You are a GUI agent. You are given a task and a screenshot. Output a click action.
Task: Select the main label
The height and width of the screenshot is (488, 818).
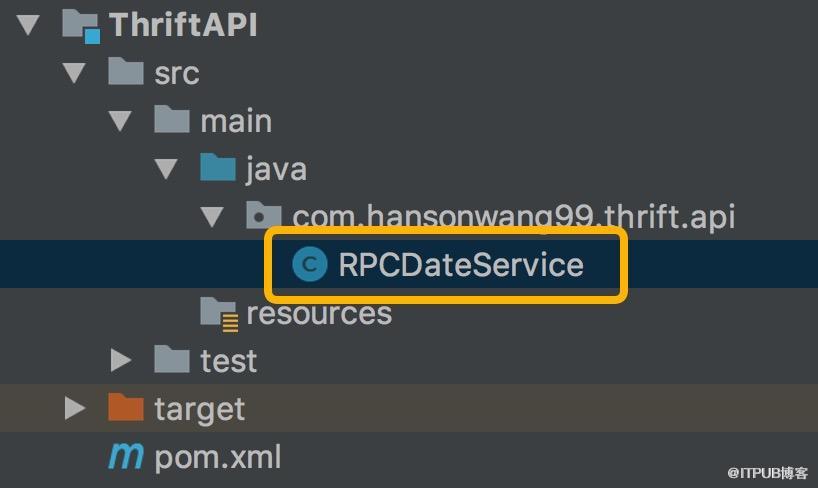(x=236, y=121)
